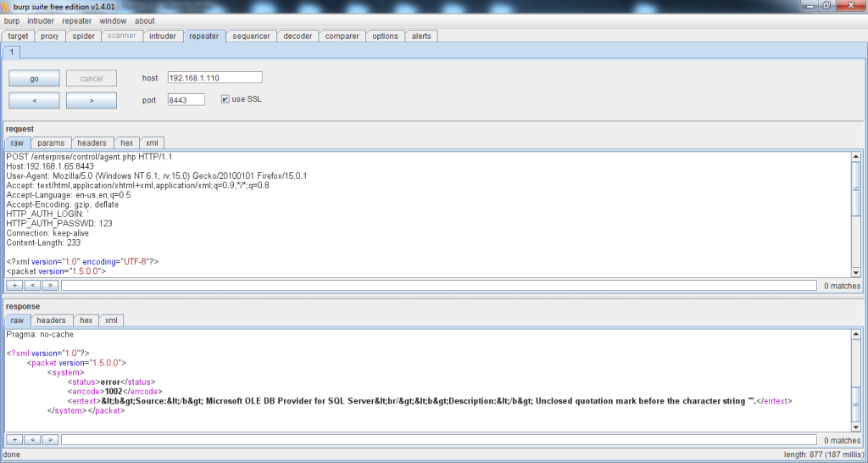Click the go button
868x463 pixels.
click(x=34, y=78)
